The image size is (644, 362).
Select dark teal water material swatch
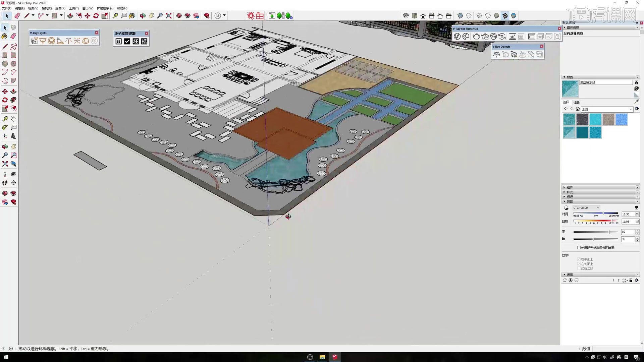[x=582, y=132]
